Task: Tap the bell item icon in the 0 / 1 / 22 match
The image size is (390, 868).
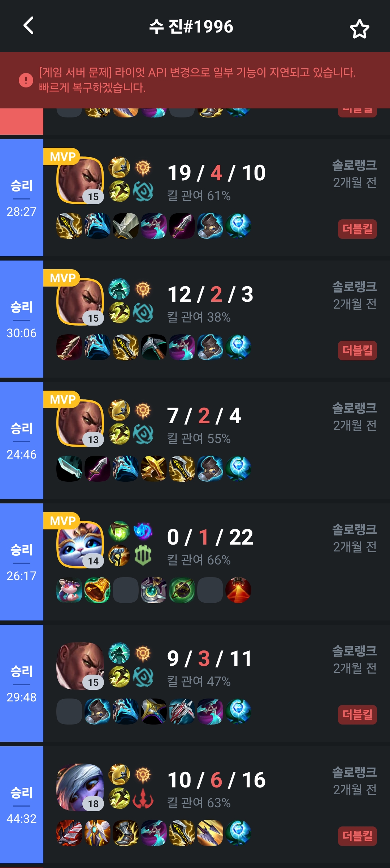Action: (x=97, y=590)
